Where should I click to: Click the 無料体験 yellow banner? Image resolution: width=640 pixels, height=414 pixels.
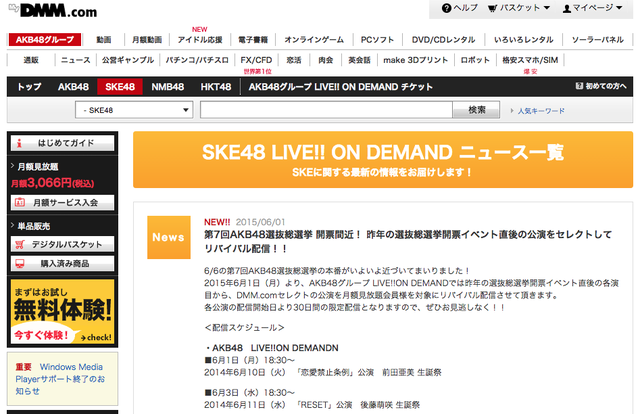[x=62, y=312]
